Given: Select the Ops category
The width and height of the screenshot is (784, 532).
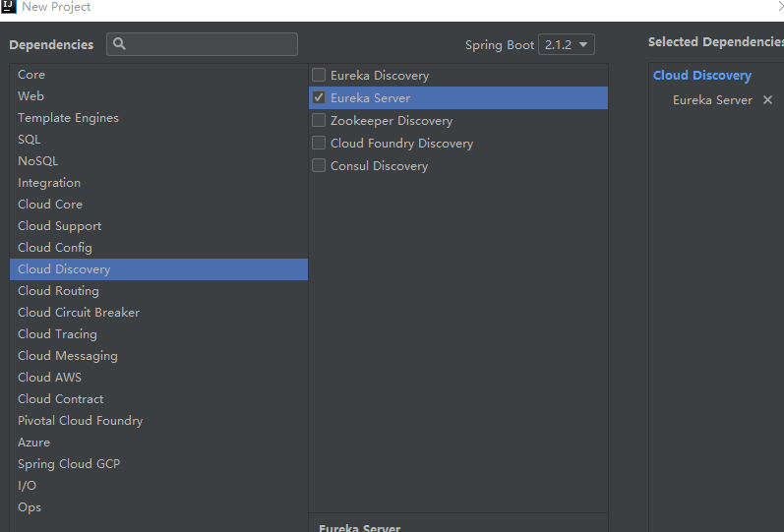Looking at the screenshot, I should click(30, 507).
